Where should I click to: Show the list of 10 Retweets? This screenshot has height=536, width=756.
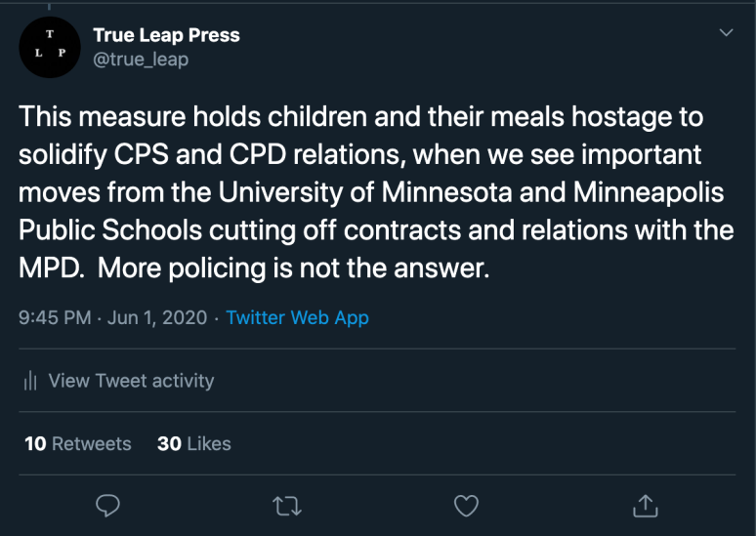(78, 443)
